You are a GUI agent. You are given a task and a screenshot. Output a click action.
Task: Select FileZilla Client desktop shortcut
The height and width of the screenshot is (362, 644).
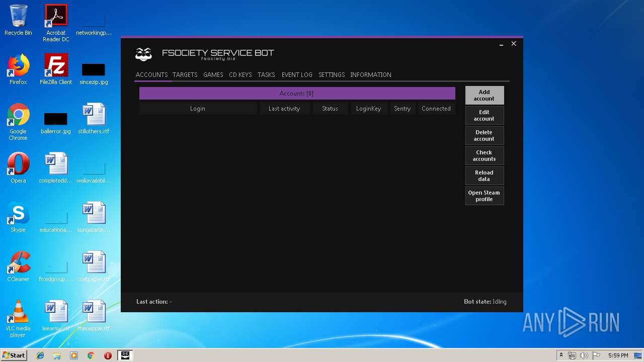(x=56, y=69)
